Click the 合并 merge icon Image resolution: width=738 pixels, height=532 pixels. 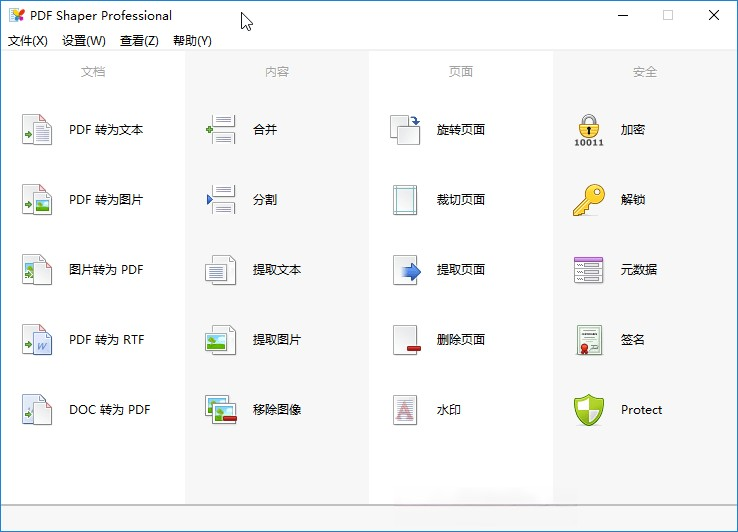[221, 129]
